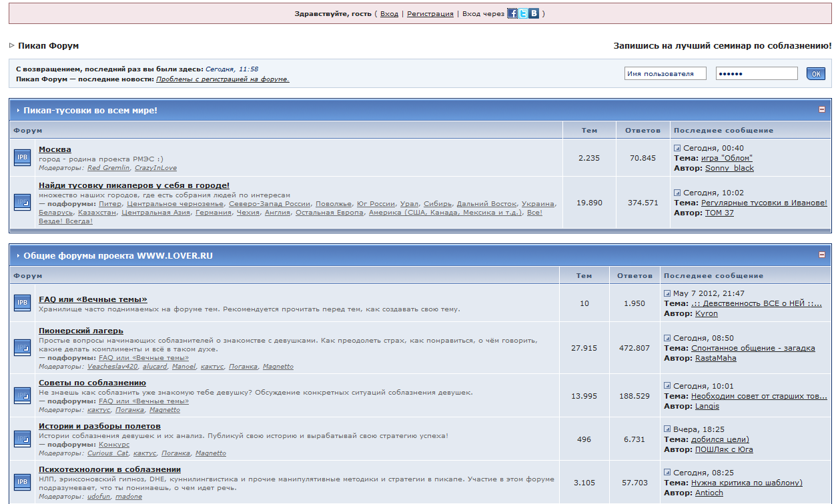
Task: Go to last post icon in Москва row
Action: [677, 148]
